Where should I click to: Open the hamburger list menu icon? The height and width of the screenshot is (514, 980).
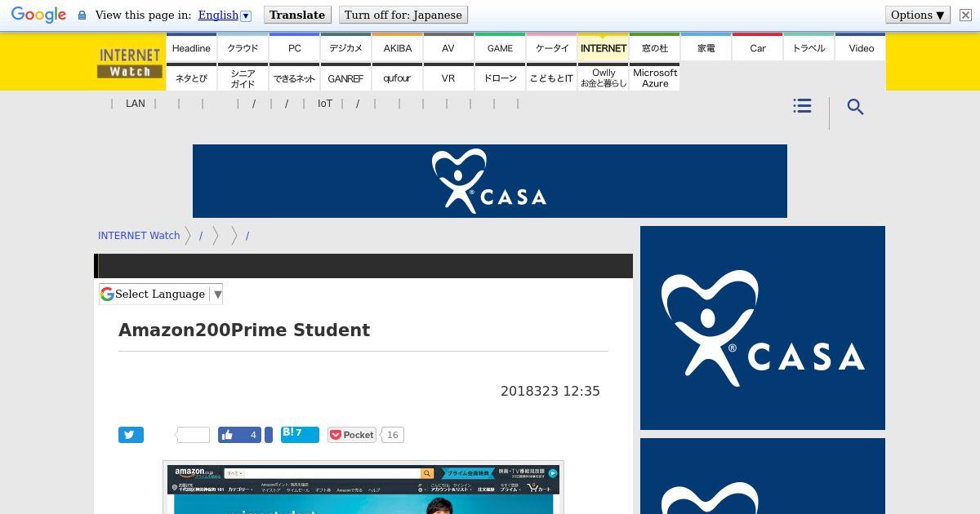[x=802, y=106]
